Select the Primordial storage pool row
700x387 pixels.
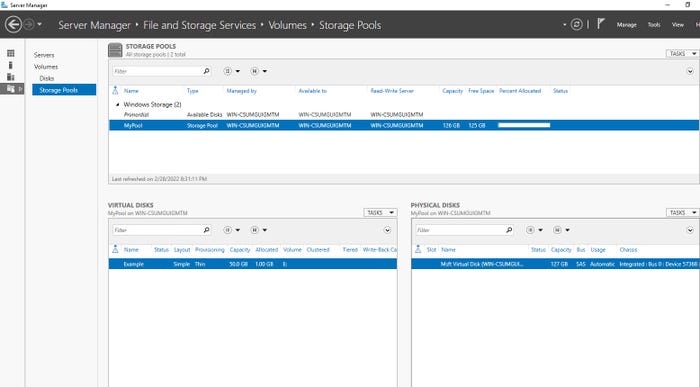(404, 115)
